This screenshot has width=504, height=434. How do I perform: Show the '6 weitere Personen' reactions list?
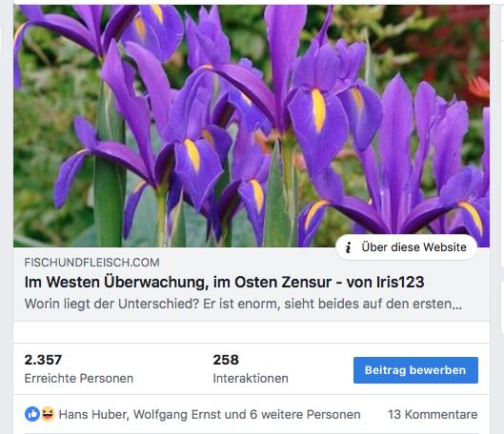[305, 414]
